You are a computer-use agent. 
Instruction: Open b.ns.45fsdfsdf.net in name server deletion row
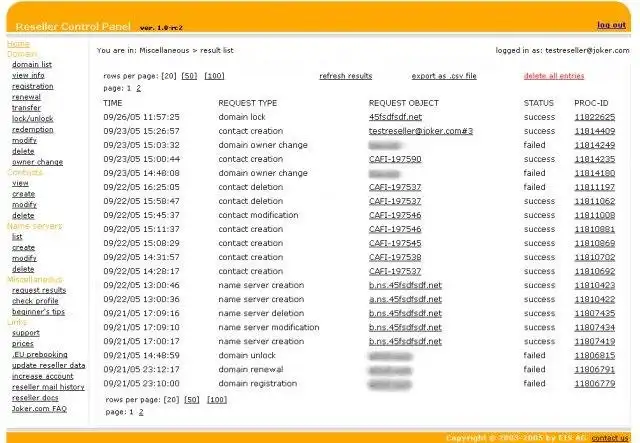[405, 313]
